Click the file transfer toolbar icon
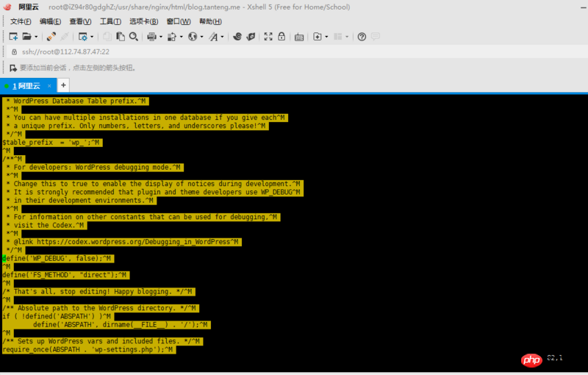Viewport: 588px width, 375px height. pyautogui.click(x=172, y=36)
